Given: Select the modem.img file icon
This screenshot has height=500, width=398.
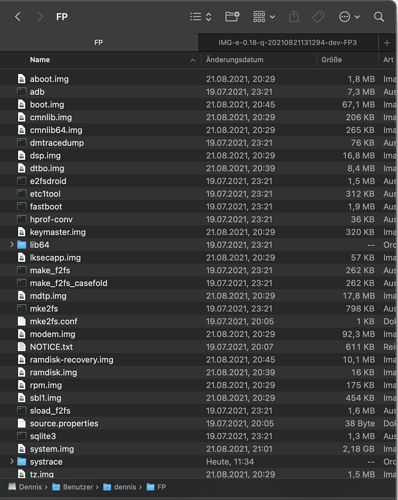Looking at the screenshot, I should [22, 334].
